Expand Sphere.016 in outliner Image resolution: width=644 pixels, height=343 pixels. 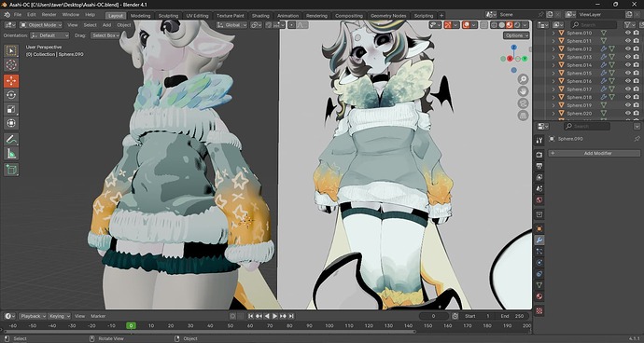point(553,81)
